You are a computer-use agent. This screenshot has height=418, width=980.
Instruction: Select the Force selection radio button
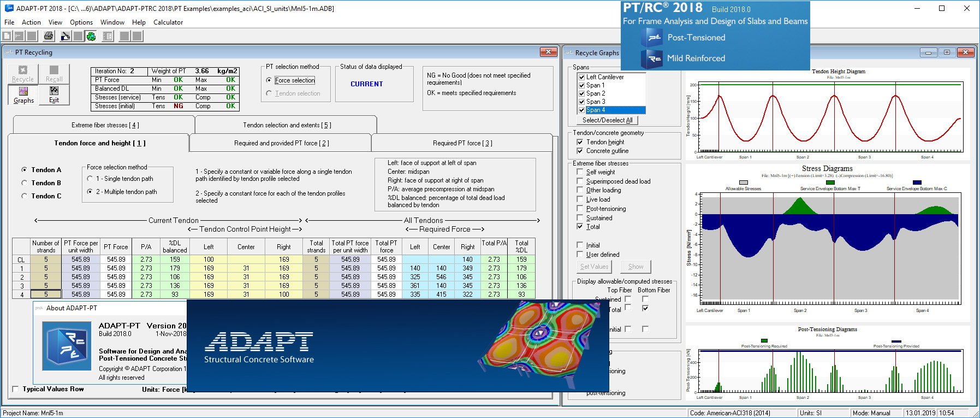269,80
